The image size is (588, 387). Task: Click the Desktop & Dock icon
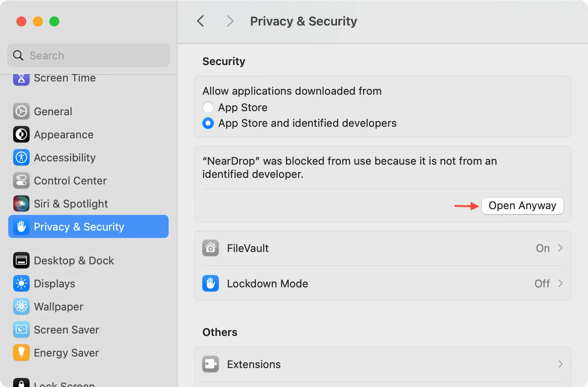tap(21, 260)
